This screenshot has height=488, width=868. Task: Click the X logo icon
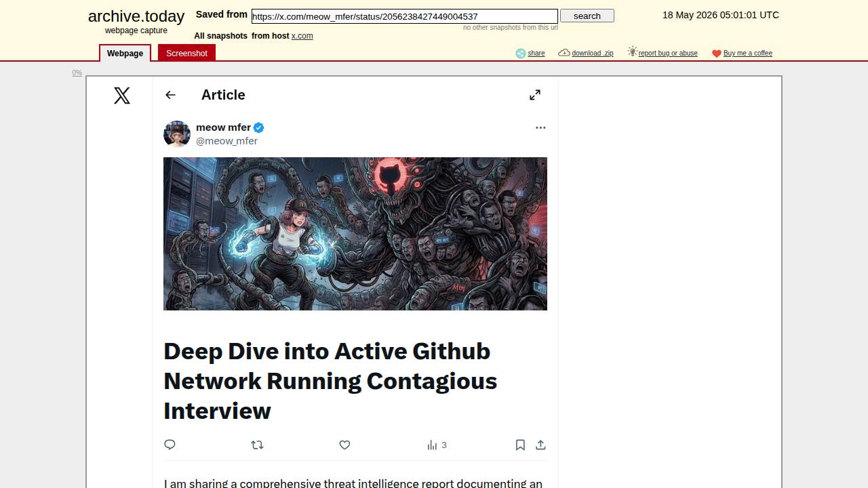(122, 96)
